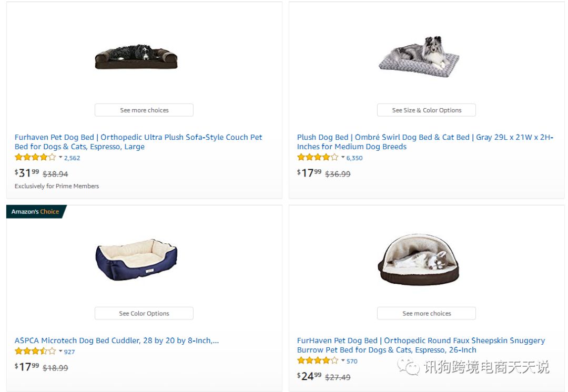Click star rating of Plush Ombré Swirl bed

click(x=317, y=158)
